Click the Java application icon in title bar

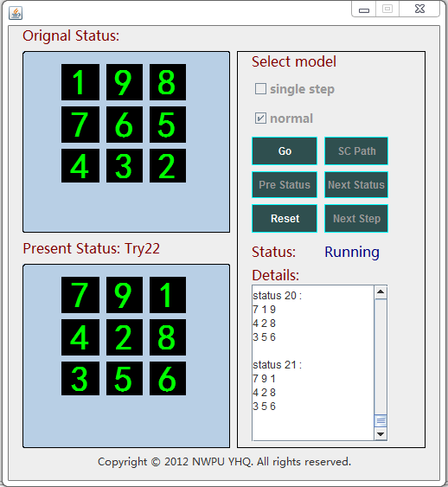click(16, 13)
